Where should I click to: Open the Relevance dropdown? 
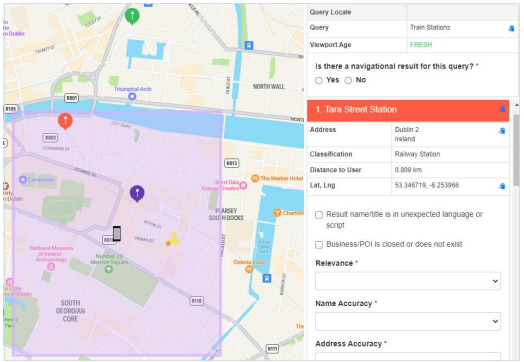[408, 281]
